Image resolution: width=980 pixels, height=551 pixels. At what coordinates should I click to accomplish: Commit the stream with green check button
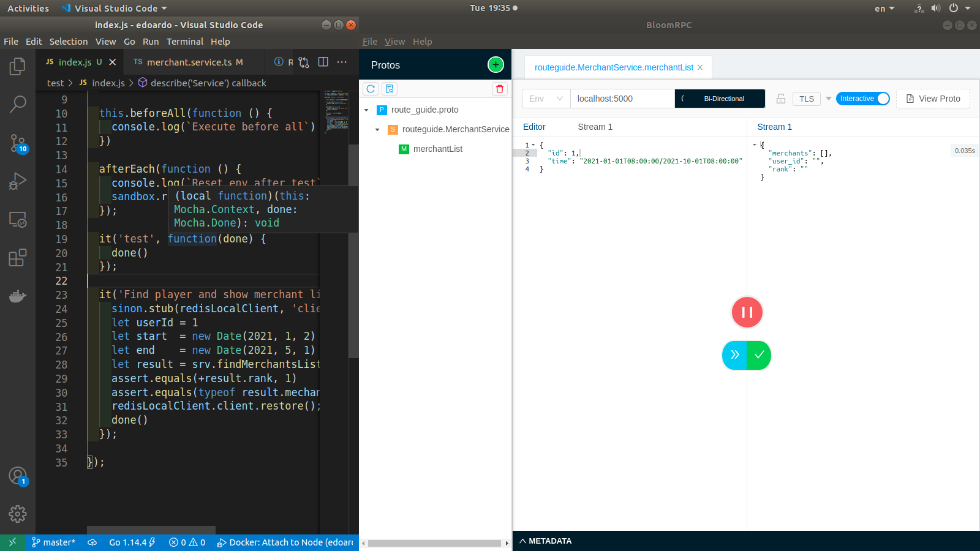coord(759,355)
